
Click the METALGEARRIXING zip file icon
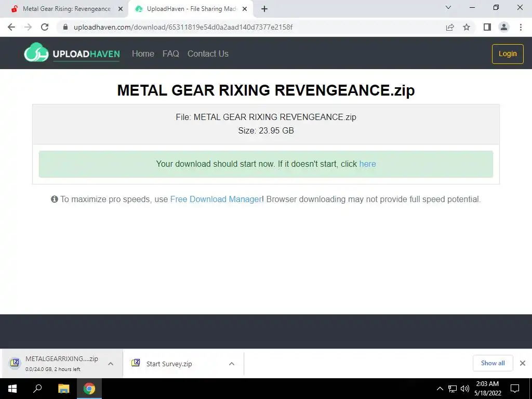(x=15, y=363)
